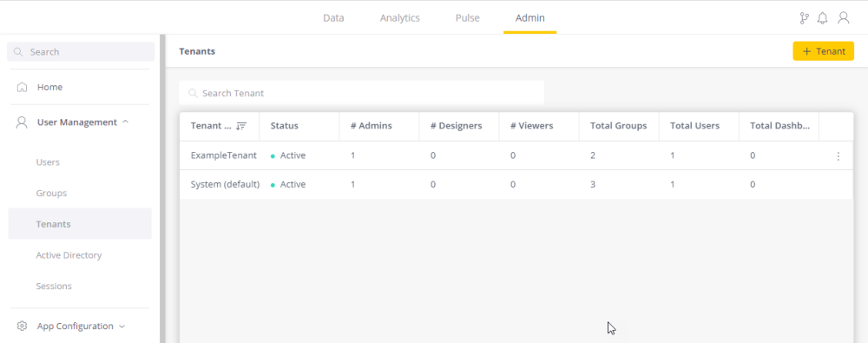Open the git branch icon in top bar
The height and width of the screenshot is (343, 868).
pos(805,18)
